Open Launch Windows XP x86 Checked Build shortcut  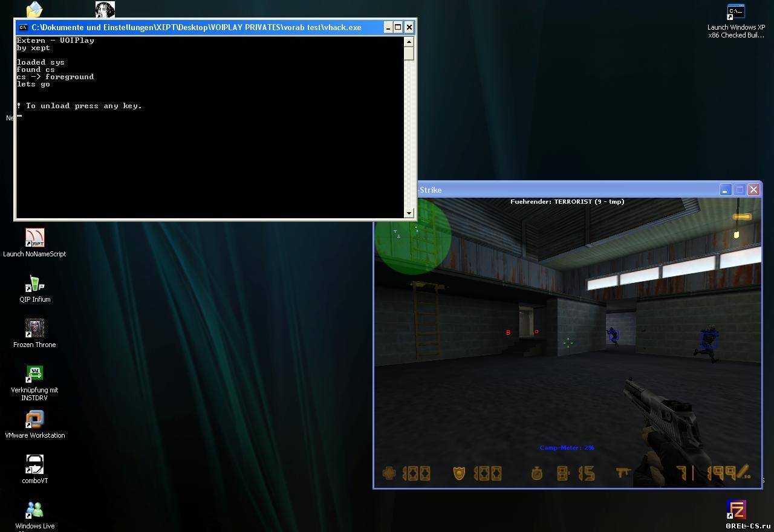(736, 21)
